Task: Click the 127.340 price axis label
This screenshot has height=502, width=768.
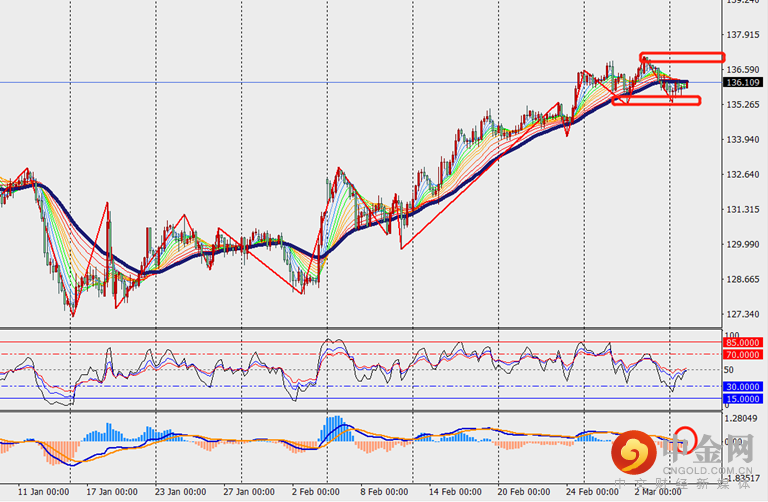Action: [744, 314]
